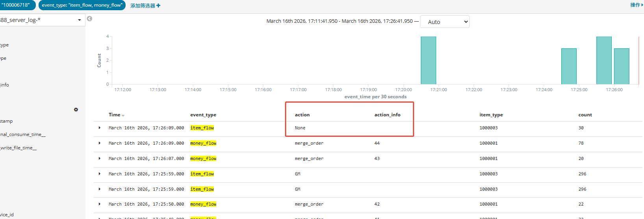644x219 pixels.
Task: Click the histogram bar just after 17:26:00
Action: [x=621, y=66]
